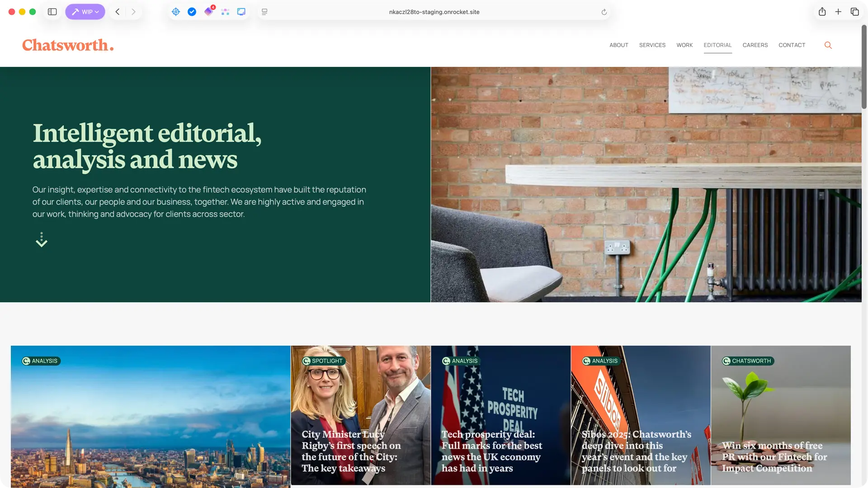Open the Reader view page menu icon

click(264, 12)
